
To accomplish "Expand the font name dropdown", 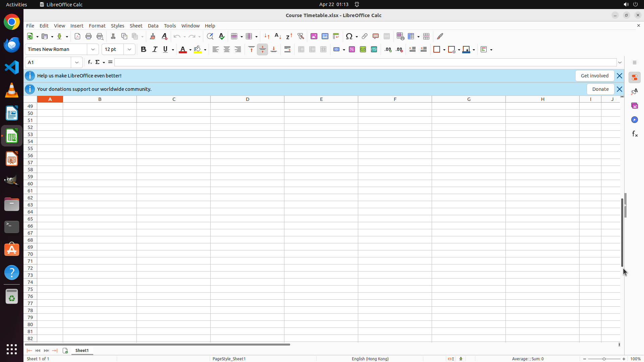I will (x=93, y=49).
